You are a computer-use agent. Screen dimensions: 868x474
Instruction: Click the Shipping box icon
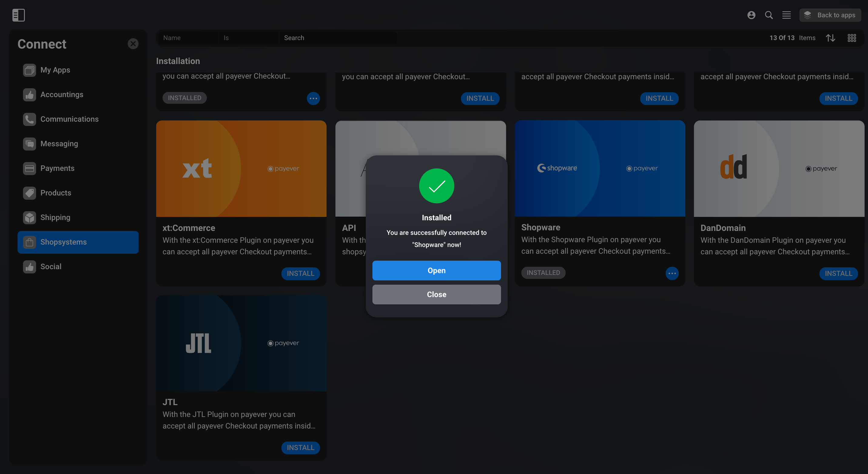[x=30, y=218]
